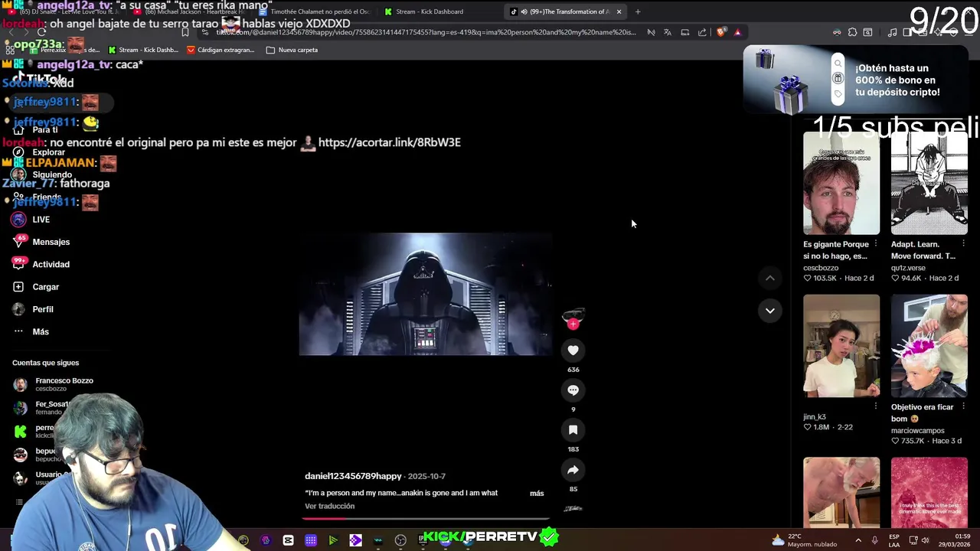Show hidden system tray icons chevron
The image size is (980, 551).
tap(858, 540)
